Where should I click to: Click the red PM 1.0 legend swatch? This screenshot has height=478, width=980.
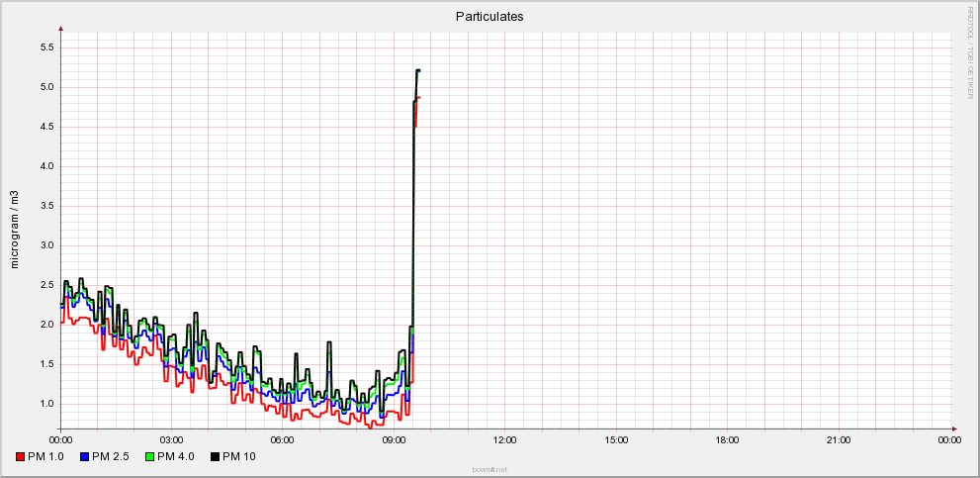click(21, 456)
